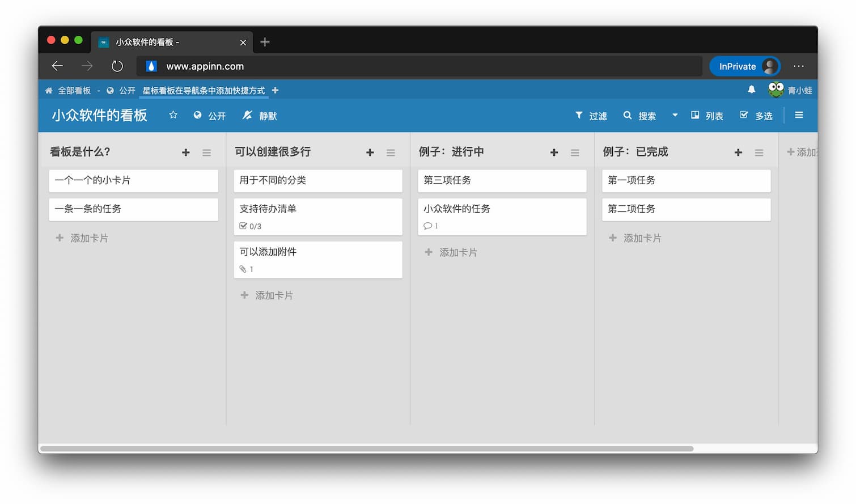Viewport: 856px width, 504px height.
Task: Click 添加卡片 under 例子：进行中 list
Action: (x=451, y=252)
